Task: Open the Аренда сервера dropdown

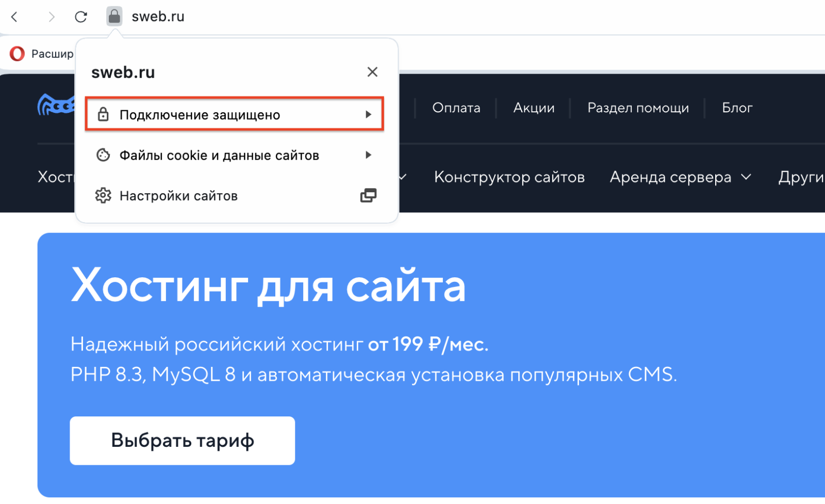Action: (680, 177)
